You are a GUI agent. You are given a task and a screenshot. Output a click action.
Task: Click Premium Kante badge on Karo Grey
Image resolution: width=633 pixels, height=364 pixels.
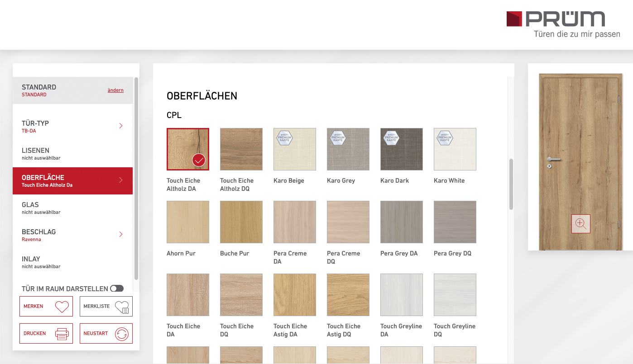338,138
